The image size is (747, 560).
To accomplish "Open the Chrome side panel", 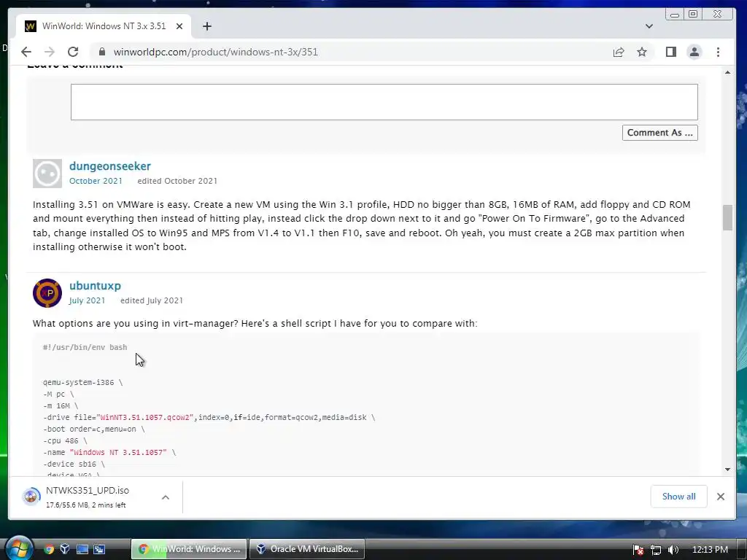I will tap(671, 52).
